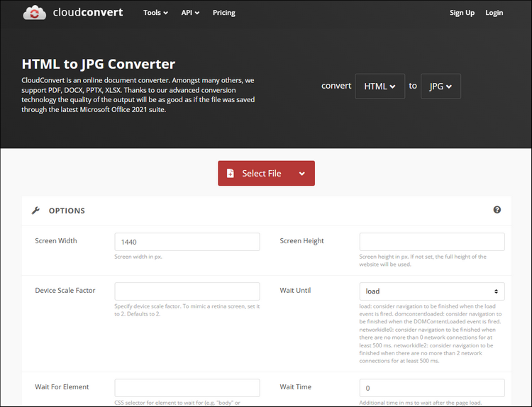Click the Screen Width label
Screen dimensions: 532x407
(x=56, y=241)
